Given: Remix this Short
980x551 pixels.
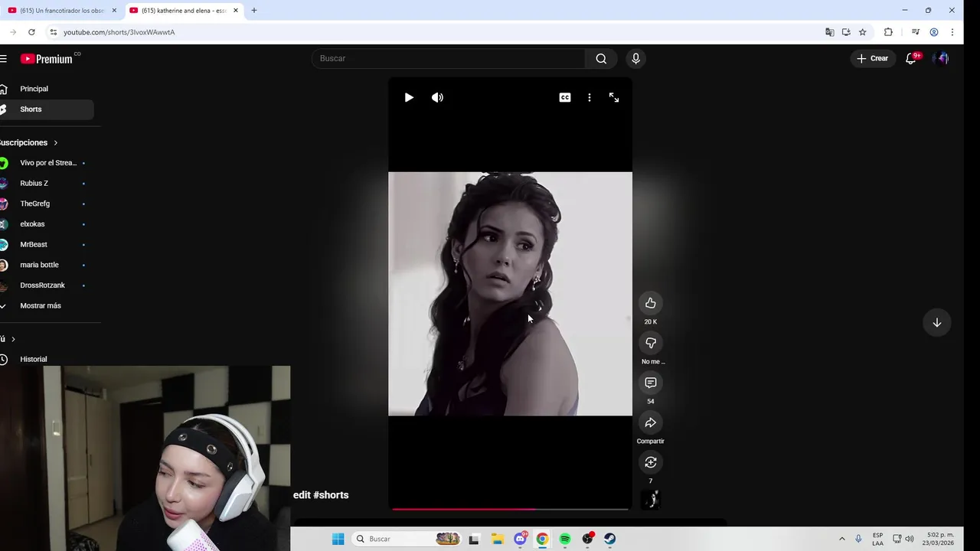Looking at the screenshot, I should (651, 462).
